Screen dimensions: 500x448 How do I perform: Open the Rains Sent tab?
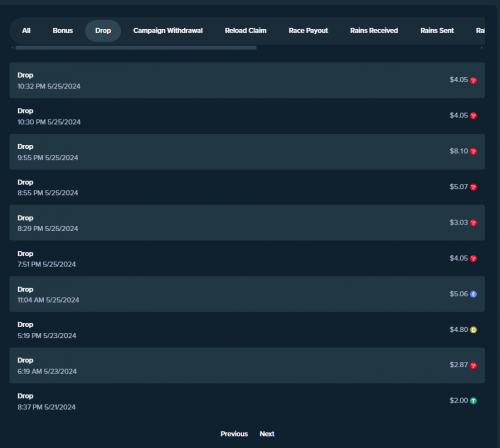tap(437, 31)
